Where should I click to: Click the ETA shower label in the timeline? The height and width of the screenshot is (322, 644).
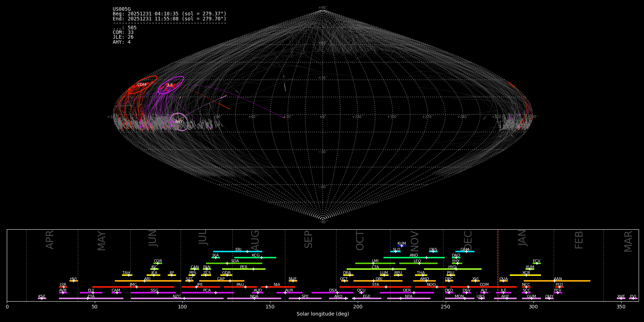pyautogui.click(x=91, y=297)
